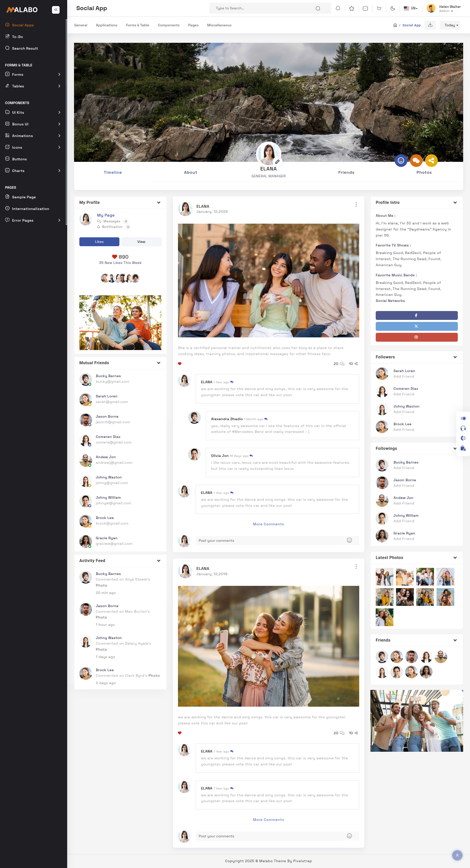Click Add Friend under Sarah Loren in Followers
The height and width of the screenshot is (868, 470).
click(404, 377)
